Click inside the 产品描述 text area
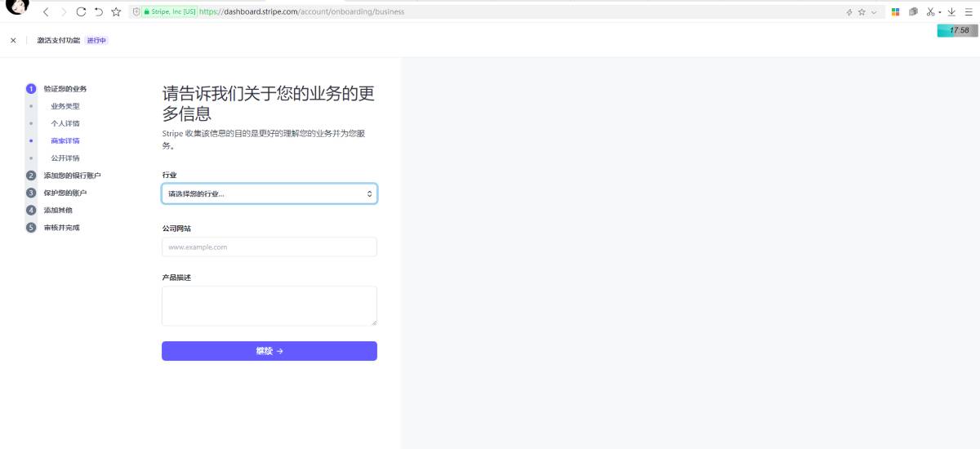This screenshot has height=449, width=980. tap(269, 305)
